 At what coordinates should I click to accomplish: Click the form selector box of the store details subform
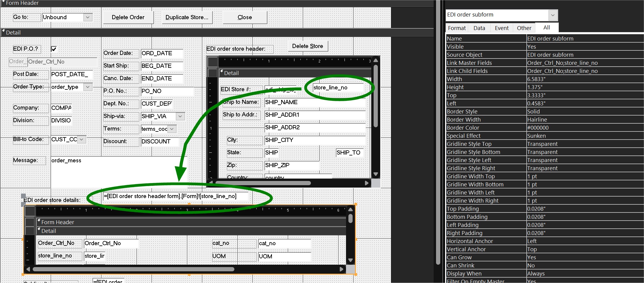pyautogui.click(x=30, y=211)
